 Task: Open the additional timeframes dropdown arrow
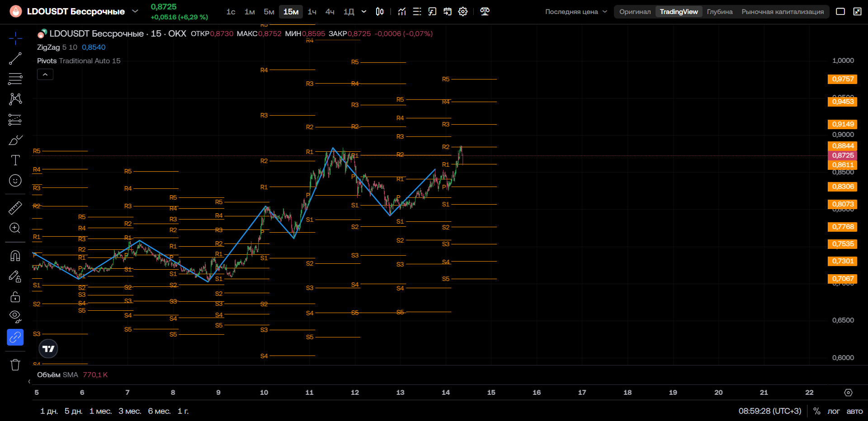[364, 12]
